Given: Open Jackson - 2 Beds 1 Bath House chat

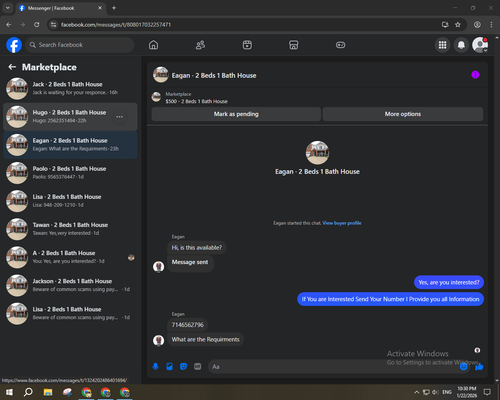Looking at the screenshot, I should 70,285.
